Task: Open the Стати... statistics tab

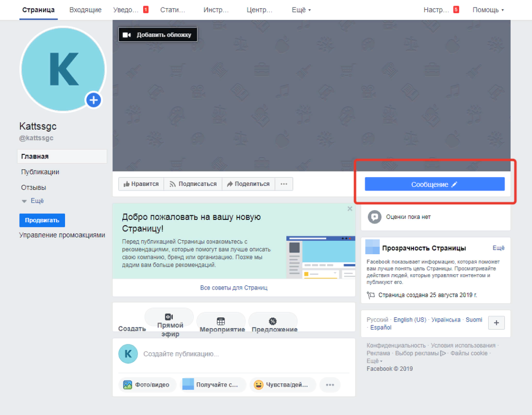Action: click(x=173, y=10)
